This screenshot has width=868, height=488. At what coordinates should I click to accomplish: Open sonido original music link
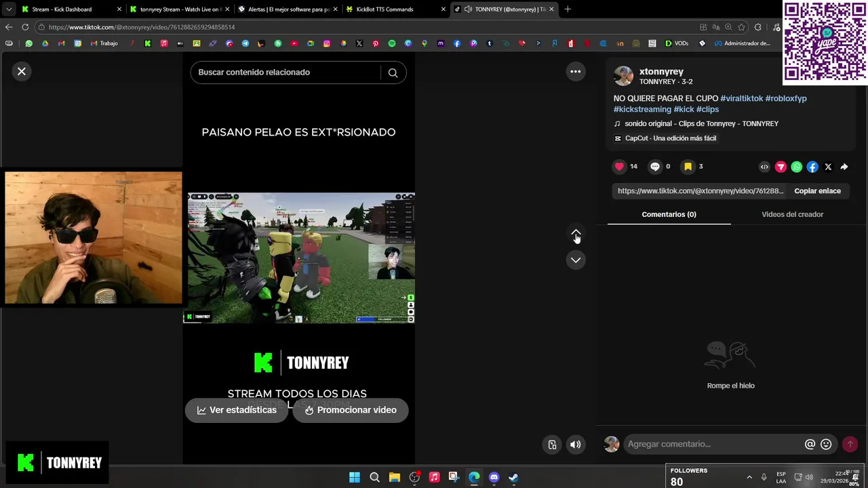click(701, 124)
